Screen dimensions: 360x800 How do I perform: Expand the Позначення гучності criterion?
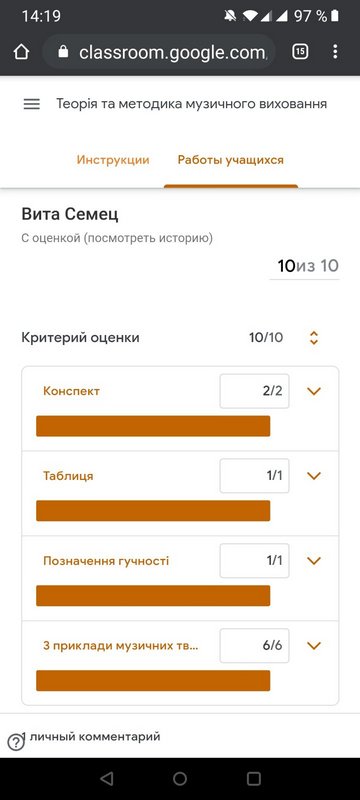pyautogui.click(x=314, y=561)
